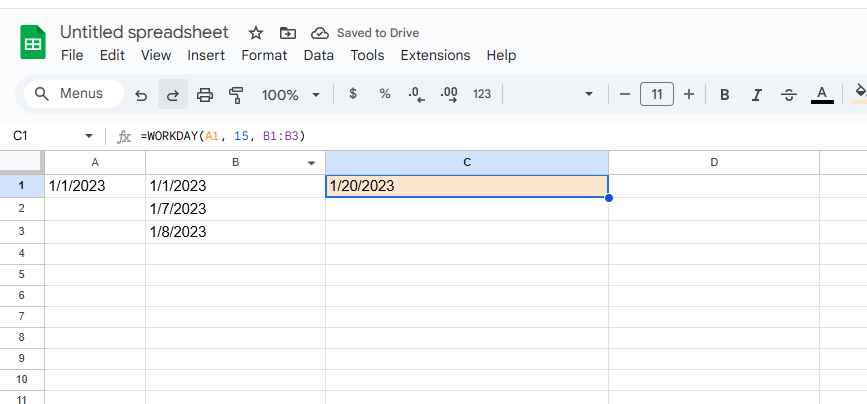Open the Data menu
Viewport: 867px width, 404px height.
[x=319, y=55]
